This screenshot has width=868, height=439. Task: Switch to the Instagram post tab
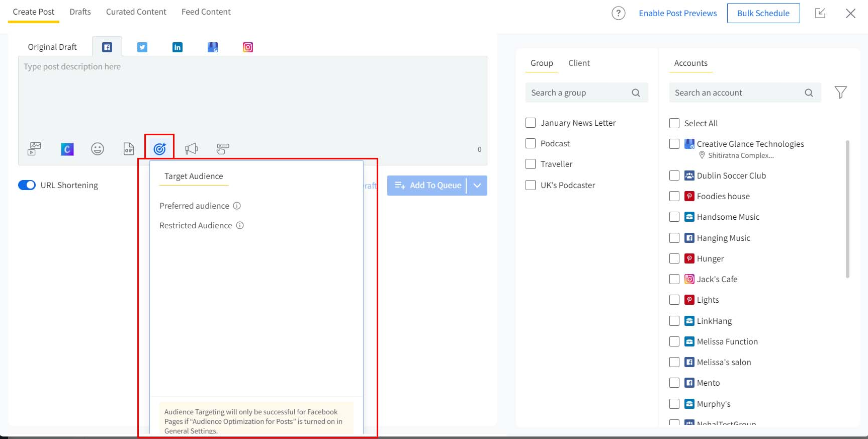248,47
